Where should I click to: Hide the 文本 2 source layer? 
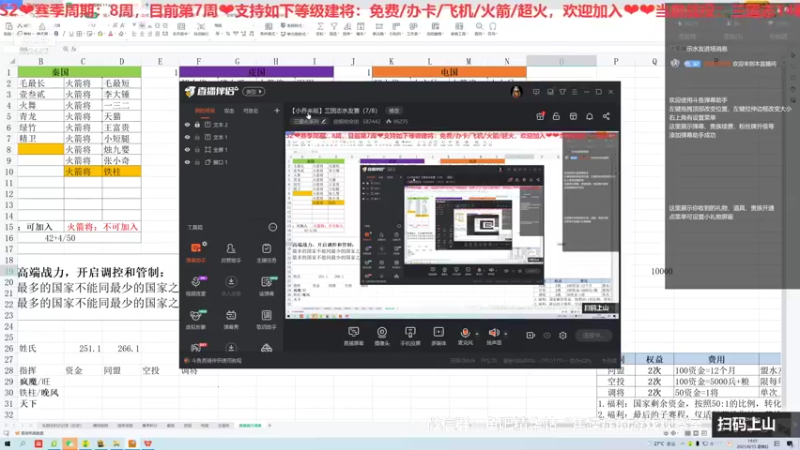tap(187, 124)
